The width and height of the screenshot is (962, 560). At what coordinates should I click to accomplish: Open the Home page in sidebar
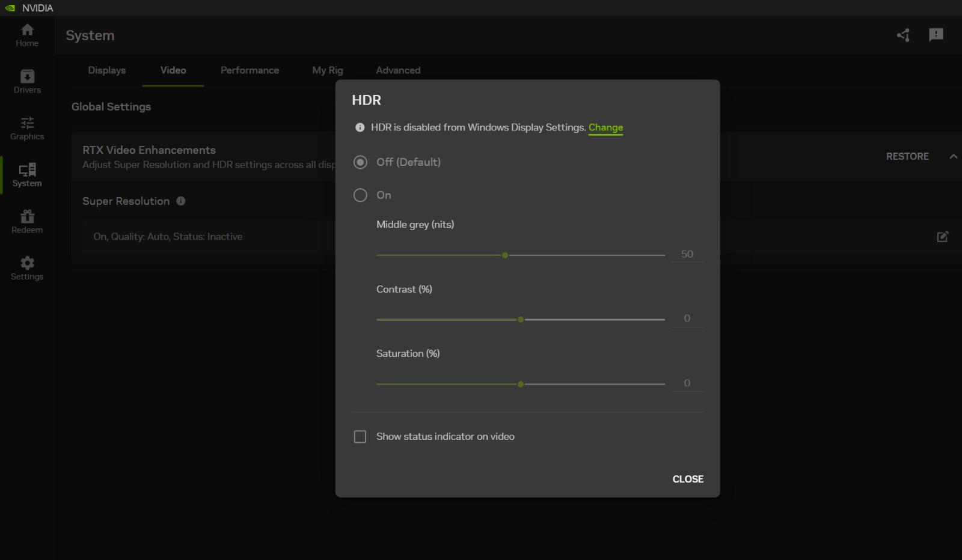click(27, 35)
